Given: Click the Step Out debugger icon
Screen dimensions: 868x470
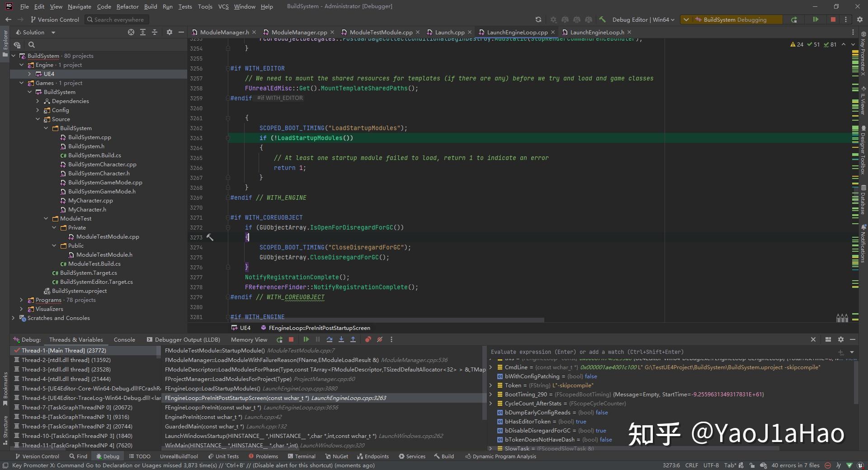Looking at the screenshot, I should click(353, 339).
